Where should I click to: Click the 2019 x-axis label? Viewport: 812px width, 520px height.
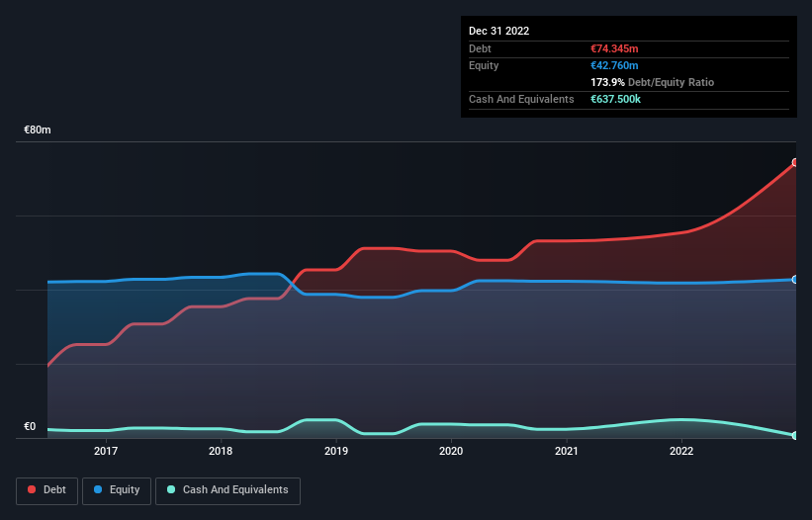point(336,451)
